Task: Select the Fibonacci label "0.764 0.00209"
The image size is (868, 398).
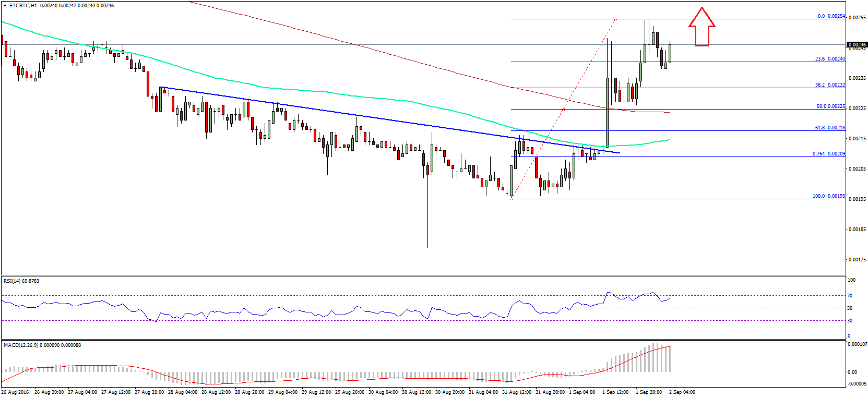Action: pyautogui.click(x=829, y=154)
